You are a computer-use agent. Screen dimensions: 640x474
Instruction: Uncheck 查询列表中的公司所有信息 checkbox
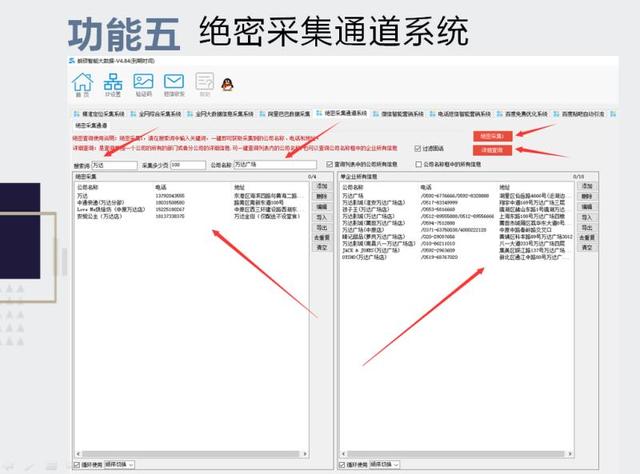(x=329, y=164)
